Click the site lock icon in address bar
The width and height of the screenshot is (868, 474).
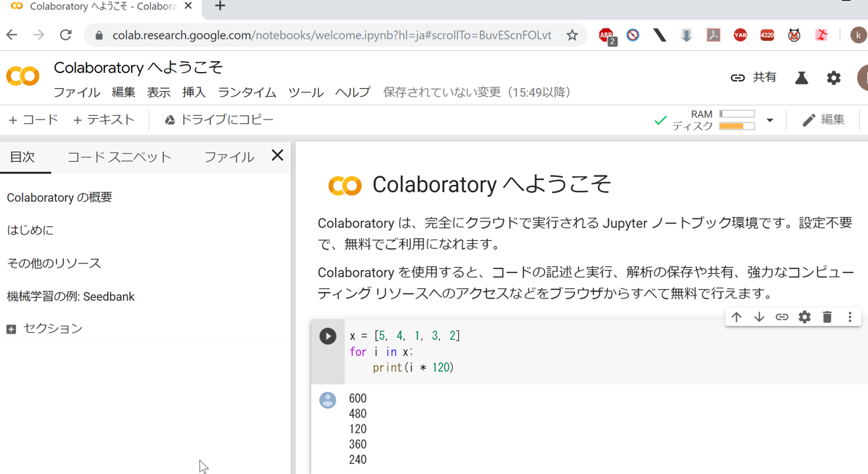99,36
